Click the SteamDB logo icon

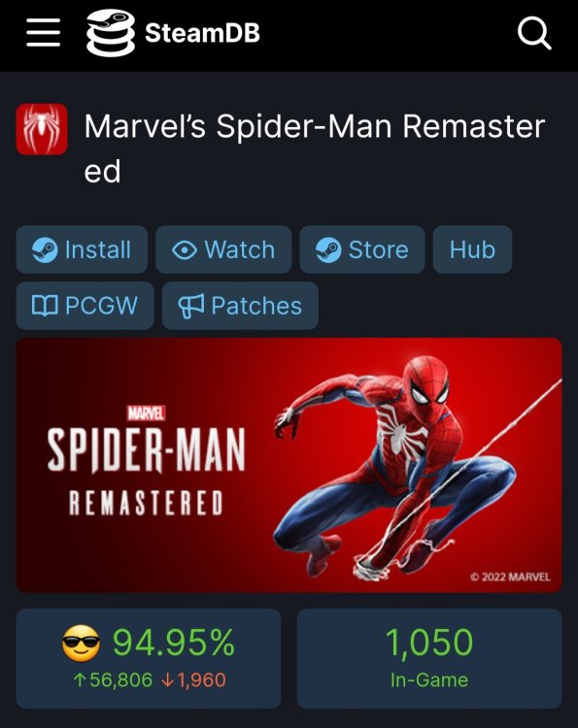(x=111, y=33)
